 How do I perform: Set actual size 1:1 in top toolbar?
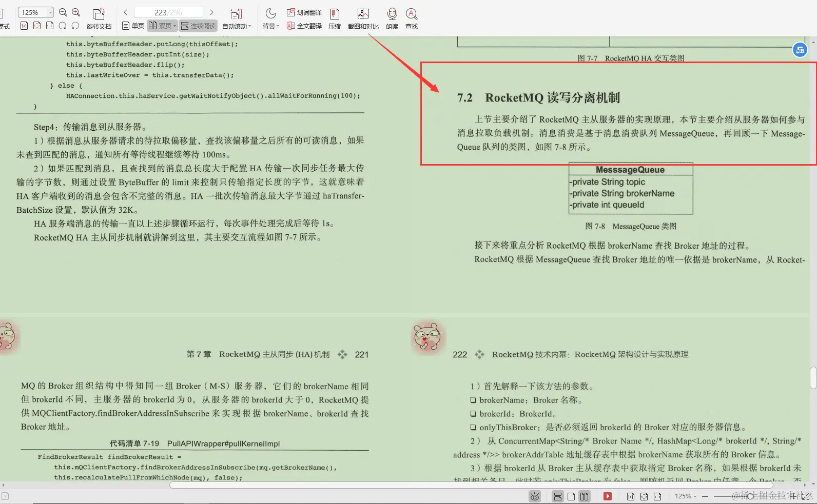coord(24,26)
